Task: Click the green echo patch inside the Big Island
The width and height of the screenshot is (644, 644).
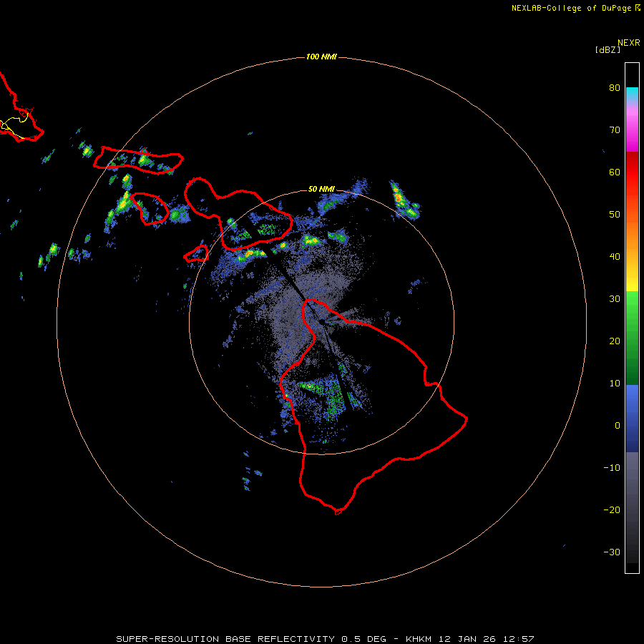Action: 326,396
